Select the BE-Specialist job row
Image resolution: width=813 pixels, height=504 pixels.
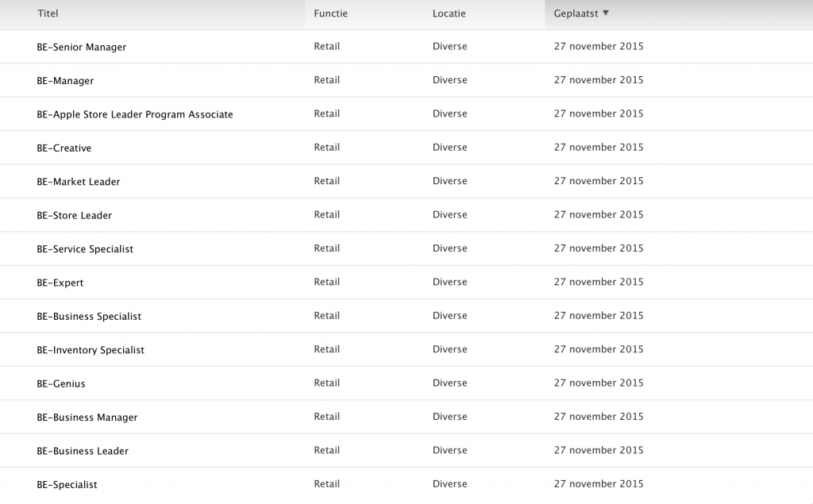[67, 485]
